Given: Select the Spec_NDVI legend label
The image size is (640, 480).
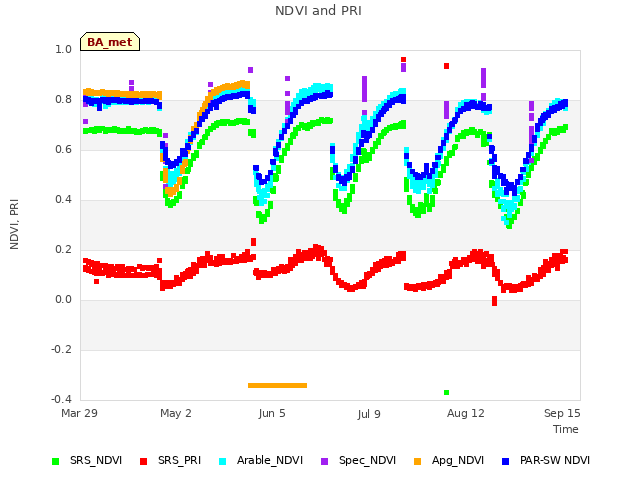Looking at the screenshot, I should [367, 460].
